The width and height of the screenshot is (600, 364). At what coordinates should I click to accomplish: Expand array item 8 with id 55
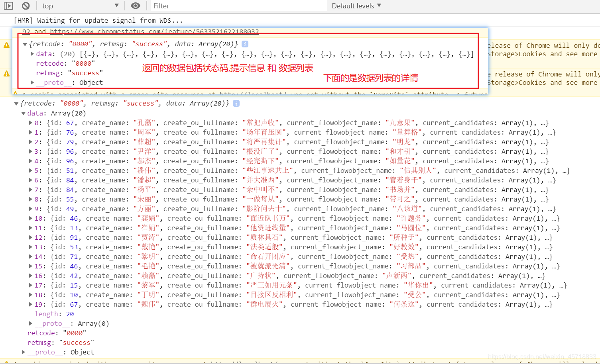pos(31,199)
